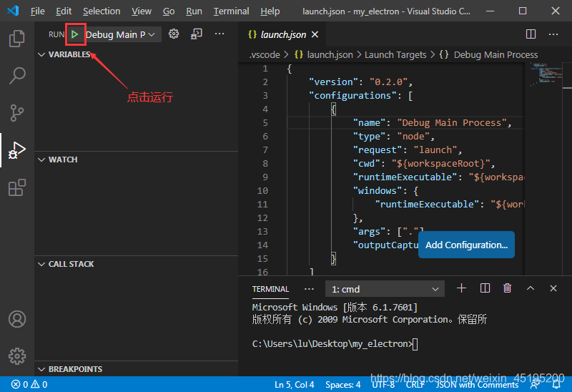Kill the terminal with trash icon
The image size is (572, 392).
coord(507,288)
